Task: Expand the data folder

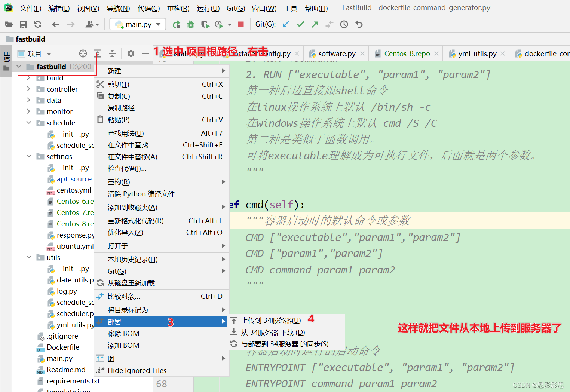Action: coord(29,100)
